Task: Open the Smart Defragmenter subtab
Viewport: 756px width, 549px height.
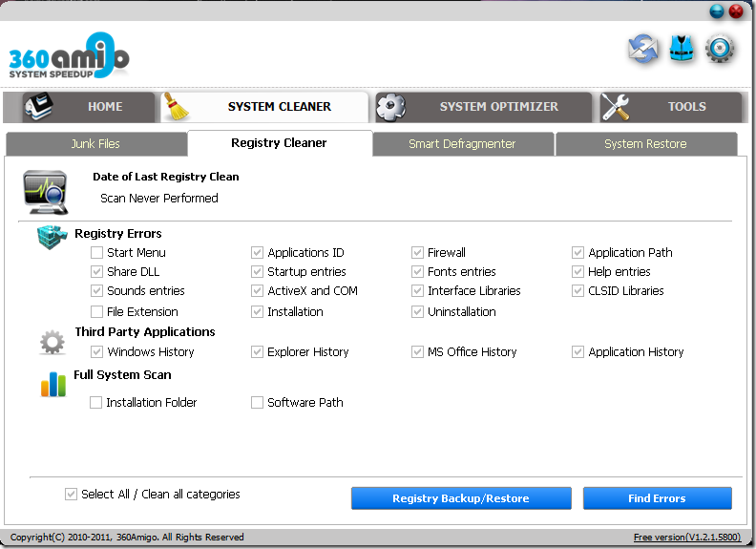Action: point(463,144)
